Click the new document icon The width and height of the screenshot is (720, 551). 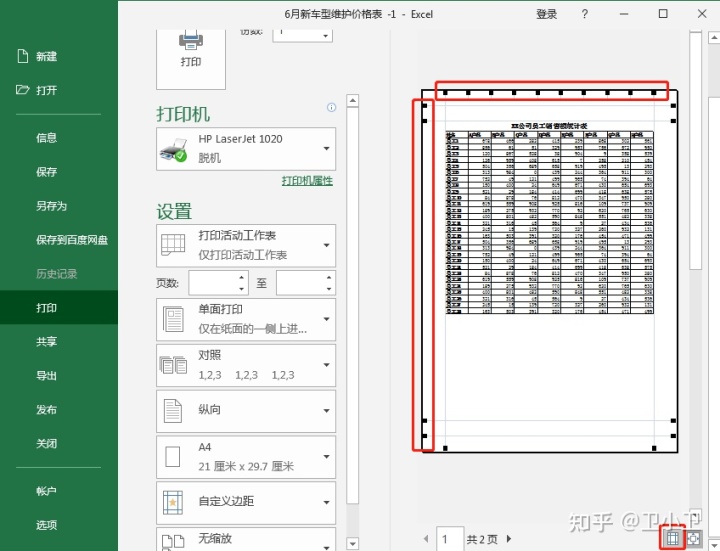point(22,56)
